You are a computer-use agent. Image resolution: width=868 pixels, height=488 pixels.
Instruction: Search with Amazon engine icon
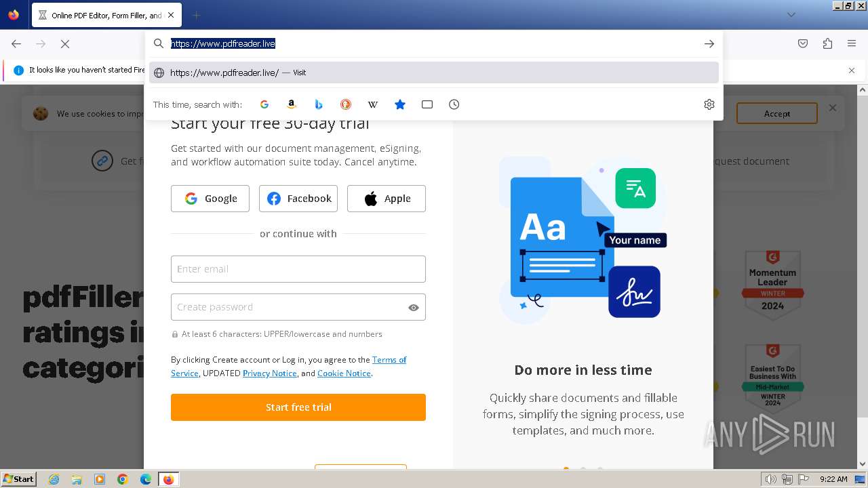tap(292, 104)
